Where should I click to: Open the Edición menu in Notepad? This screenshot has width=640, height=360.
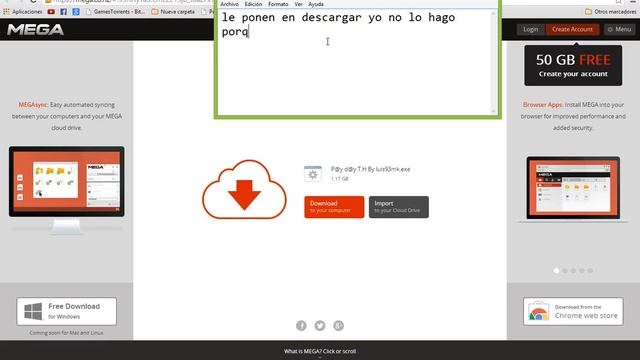pos(253,4)
